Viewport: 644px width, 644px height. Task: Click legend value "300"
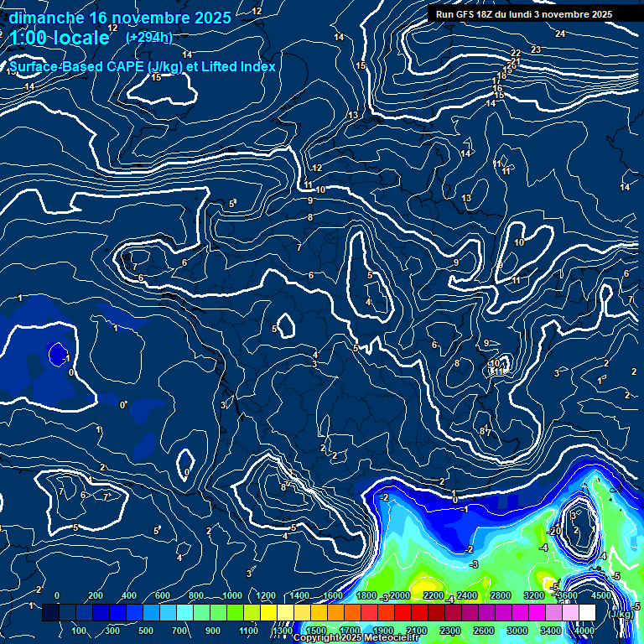click(x=112, y=631)
